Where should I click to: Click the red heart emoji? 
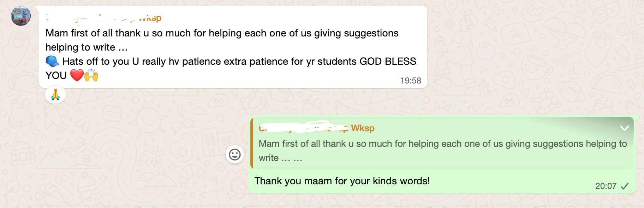point(77,75)
